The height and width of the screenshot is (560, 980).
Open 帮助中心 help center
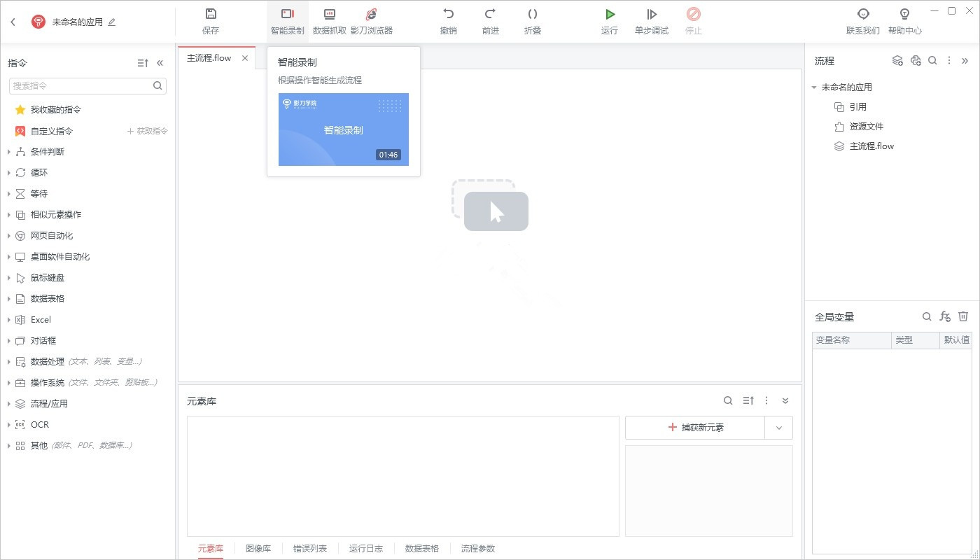904,15
